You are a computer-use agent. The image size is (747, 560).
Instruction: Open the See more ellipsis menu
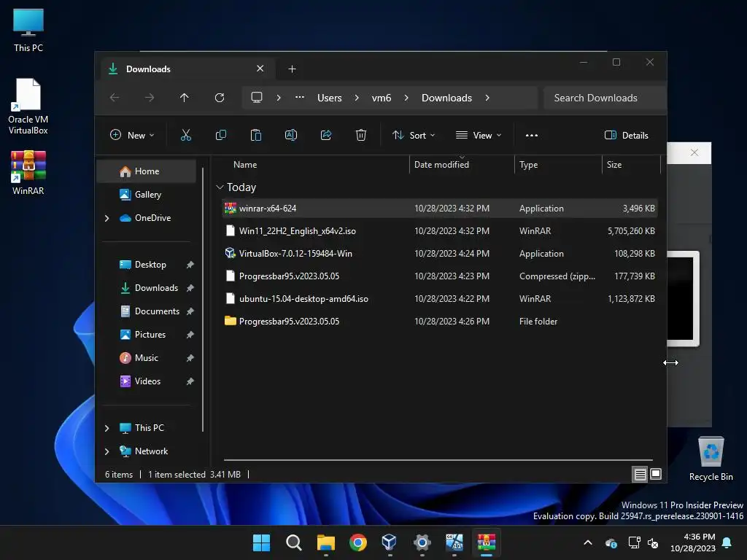pyautogui.click(x=532, y=135)
